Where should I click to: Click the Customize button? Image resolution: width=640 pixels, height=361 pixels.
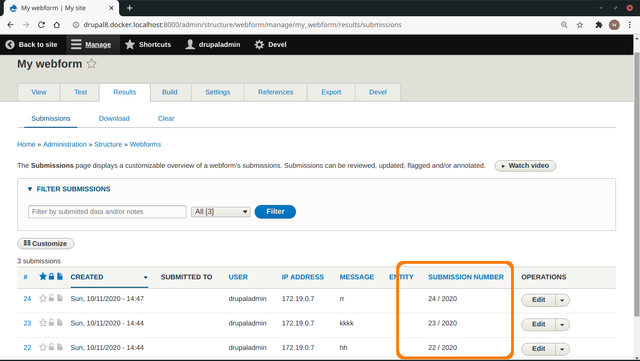coord(46,243)
